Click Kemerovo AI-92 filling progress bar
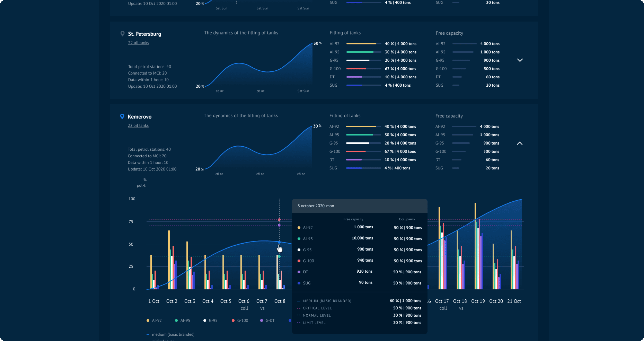 coord(363,127)
